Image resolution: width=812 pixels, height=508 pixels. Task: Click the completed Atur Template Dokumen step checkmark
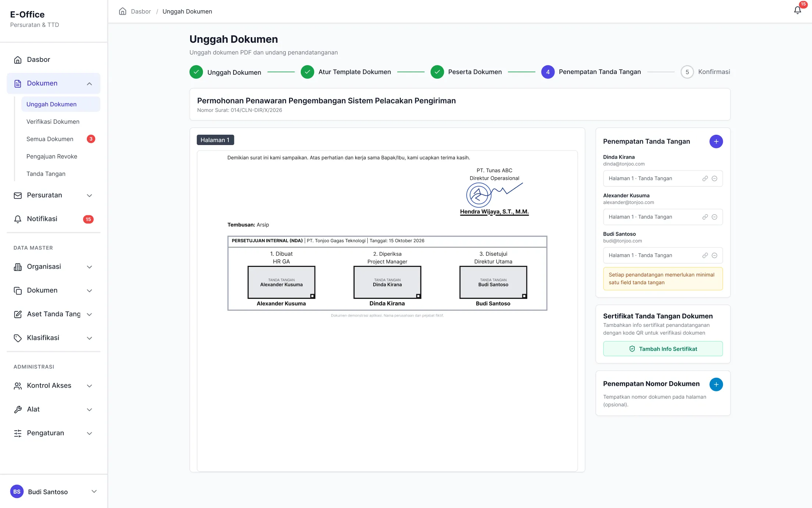[x=307, y=72]
